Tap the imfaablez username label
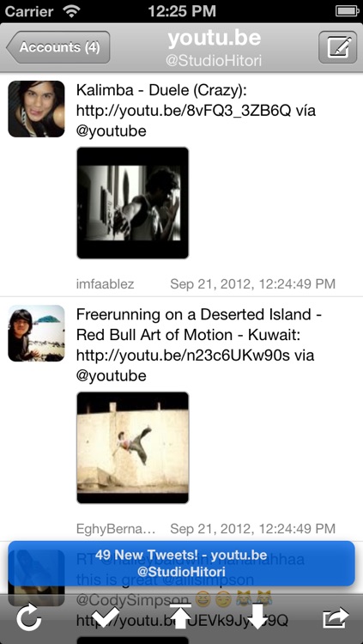Screen dimensions: 363x644 (x=105, y=284)
